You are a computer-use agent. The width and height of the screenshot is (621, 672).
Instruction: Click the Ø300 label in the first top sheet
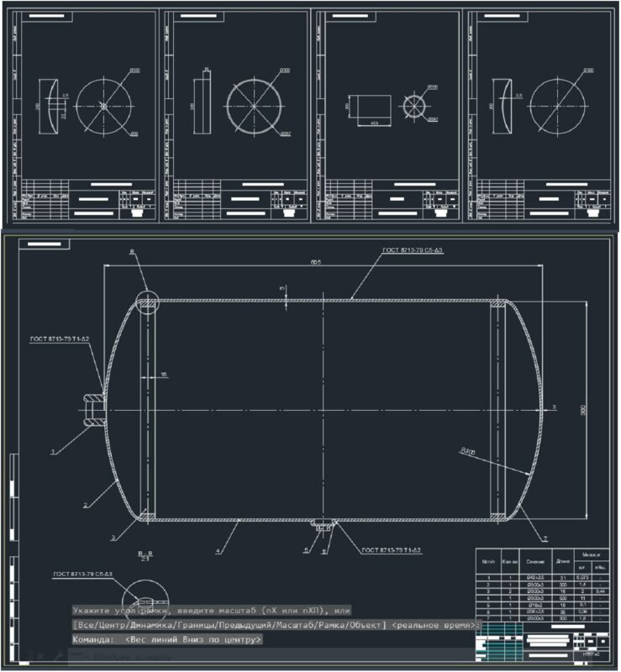[134, 71]
